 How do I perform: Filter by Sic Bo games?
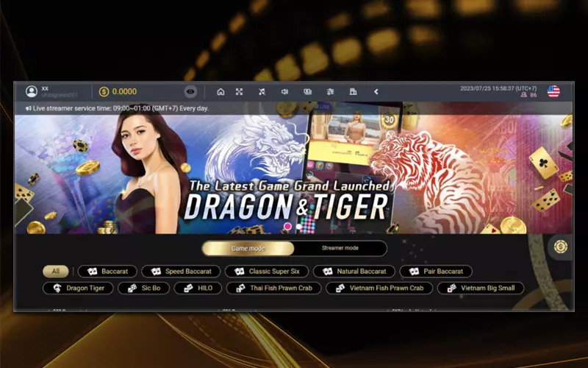point(143,288)
